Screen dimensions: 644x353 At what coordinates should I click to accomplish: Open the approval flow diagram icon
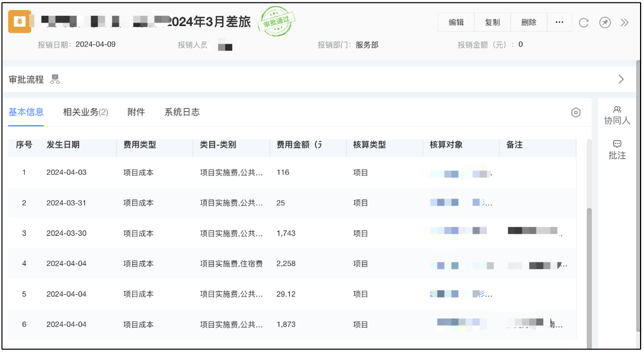(x=55, y=80)
